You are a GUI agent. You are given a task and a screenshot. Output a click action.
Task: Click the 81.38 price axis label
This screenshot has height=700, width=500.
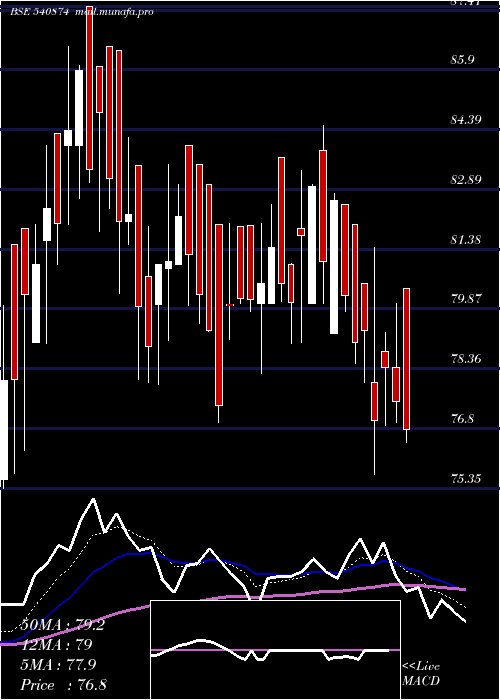click(x=466, y=240)
